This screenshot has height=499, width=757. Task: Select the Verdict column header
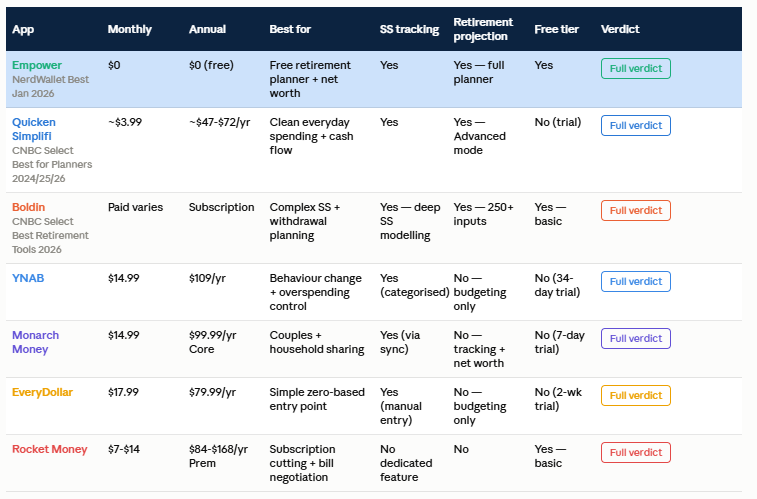(x=620, y=29)
